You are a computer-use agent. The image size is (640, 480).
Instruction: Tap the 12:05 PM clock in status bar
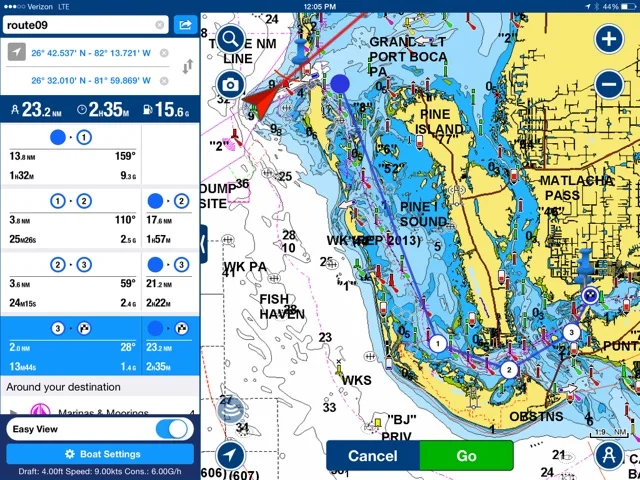320,7
